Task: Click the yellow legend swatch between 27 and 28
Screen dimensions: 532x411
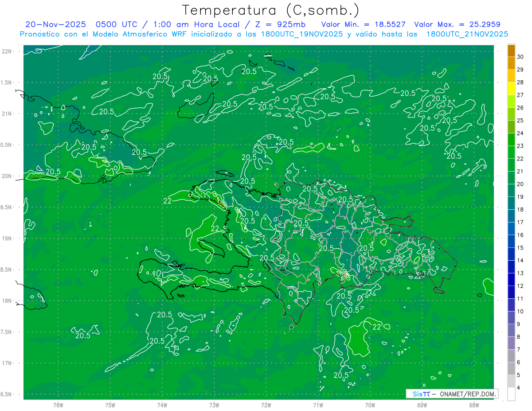Action: [x=511, y=89]
